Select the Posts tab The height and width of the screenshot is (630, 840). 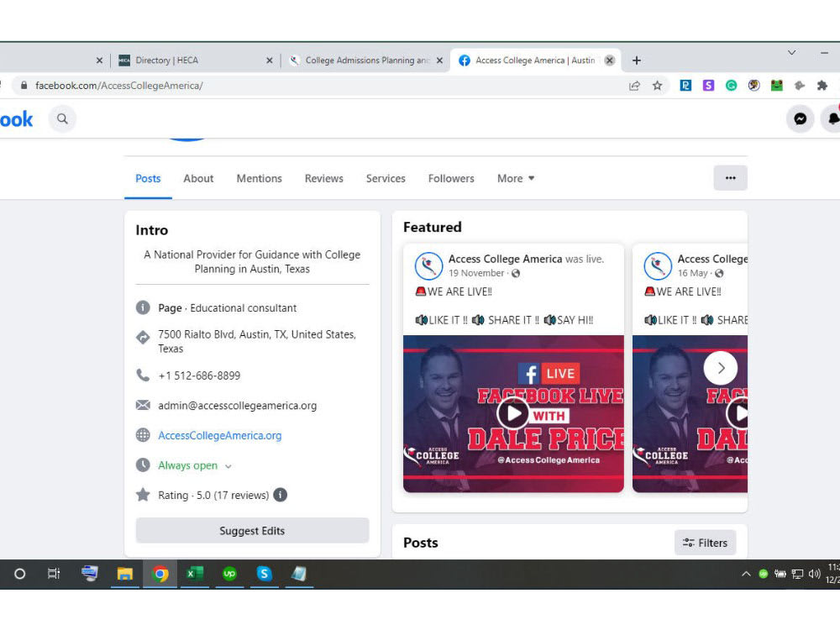pyautogui.click(x=148, y=178)
